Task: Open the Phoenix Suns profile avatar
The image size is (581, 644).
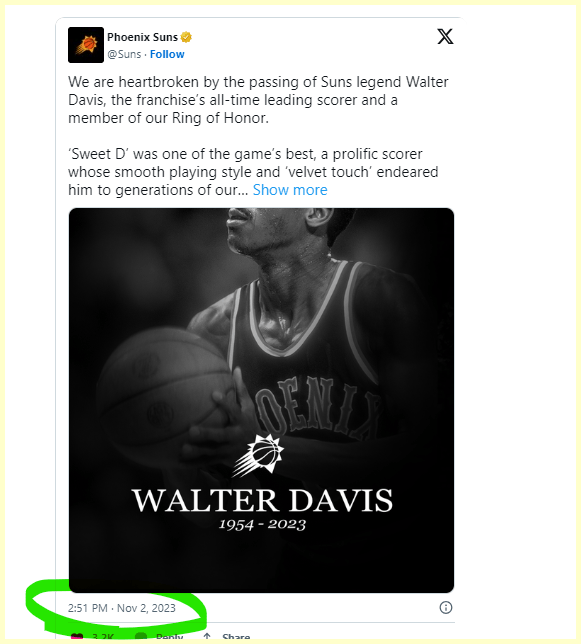Action: (x=86, y=45)
